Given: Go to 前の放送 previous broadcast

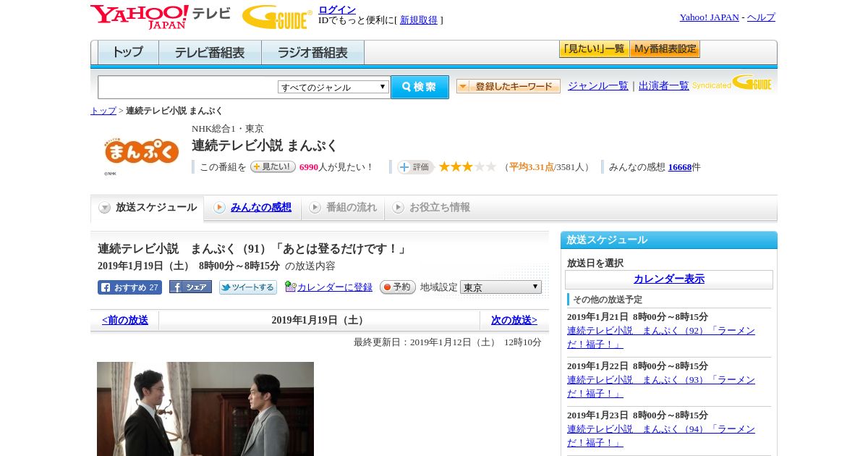Looking at the screenshot, I should (125, 320).
